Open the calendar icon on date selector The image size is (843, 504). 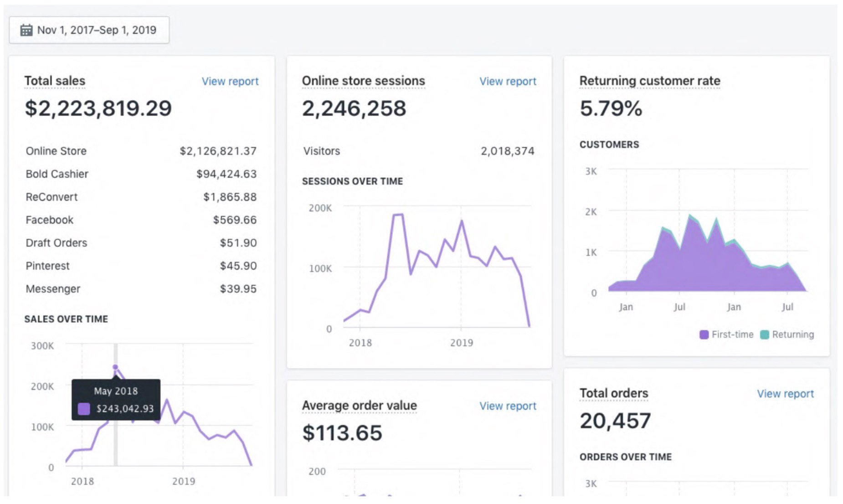pyautogui.click(x=27, y=30)
